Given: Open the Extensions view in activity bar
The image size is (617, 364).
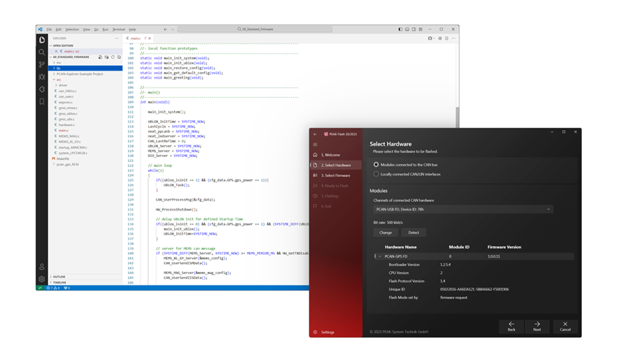Looking at the screenshot, I should pos(42,89).
